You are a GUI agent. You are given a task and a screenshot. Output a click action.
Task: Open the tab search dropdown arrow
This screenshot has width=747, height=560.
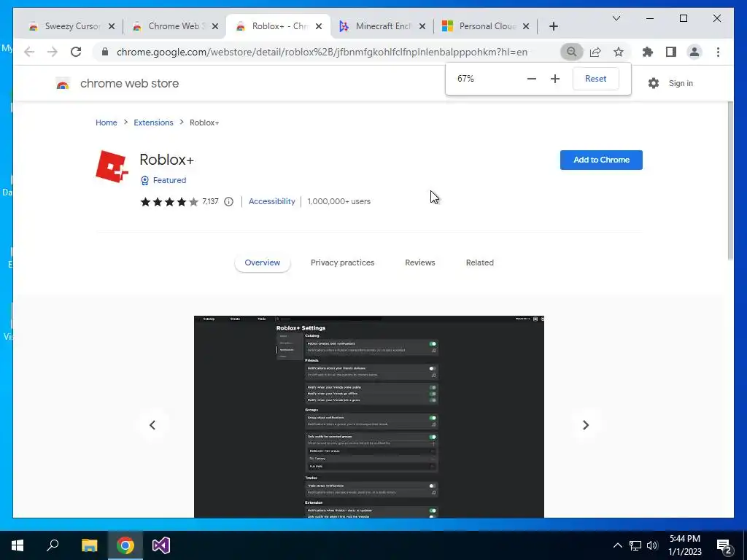pyautogui.click(x=616, y=18)
